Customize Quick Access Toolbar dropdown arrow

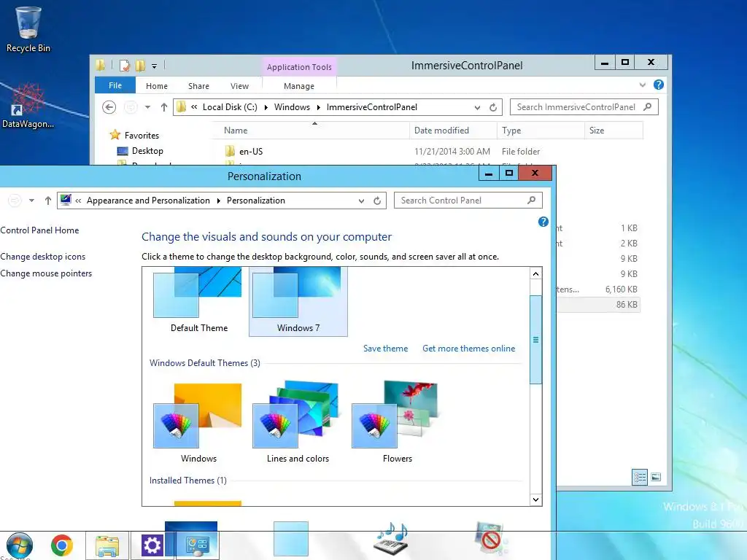point(155,66)
